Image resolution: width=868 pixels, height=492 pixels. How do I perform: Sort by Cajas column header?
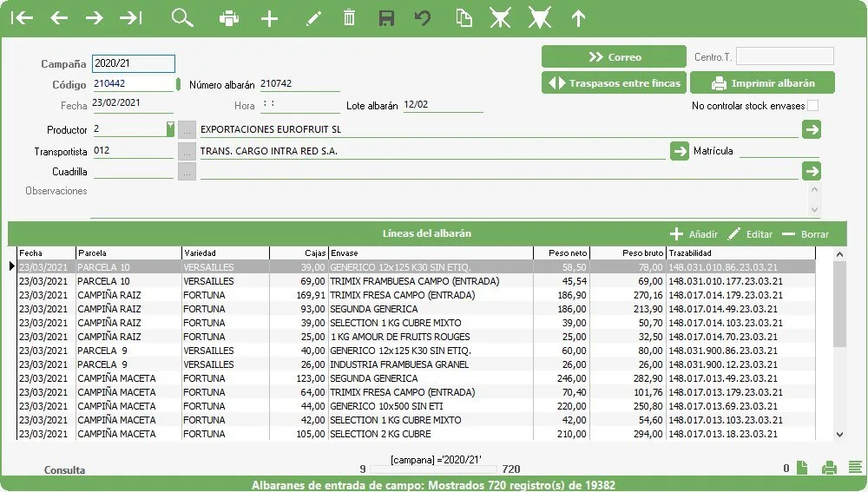pos(299,253)
